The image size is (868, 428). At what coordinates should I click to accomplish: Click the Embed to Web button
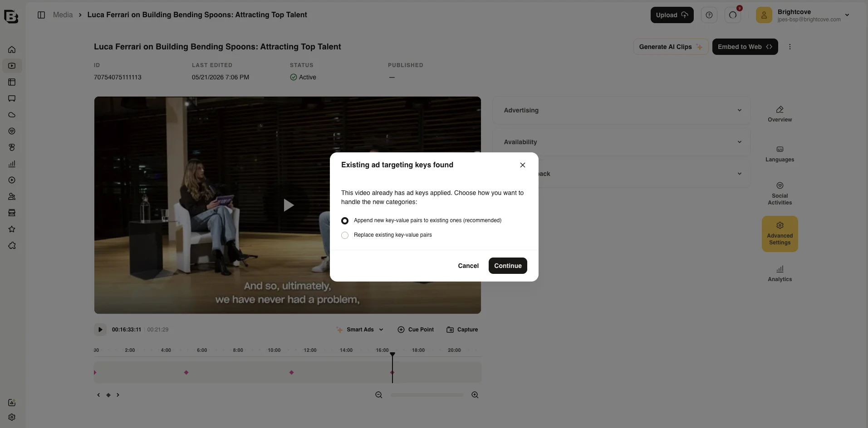745,47
